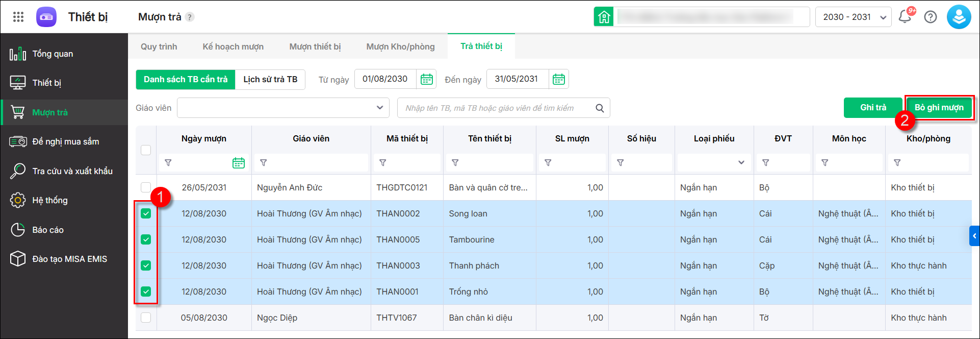This screenshot has width=980, height=339.
Task: Uncheck the Thanh phách row checkbox
Action: pos(146,265)
